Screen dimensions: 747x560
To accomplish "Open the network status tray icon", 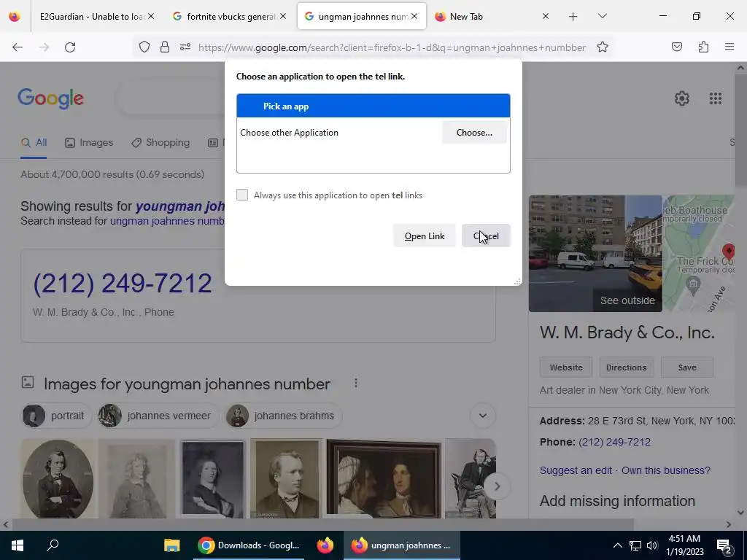I will 635,545.
